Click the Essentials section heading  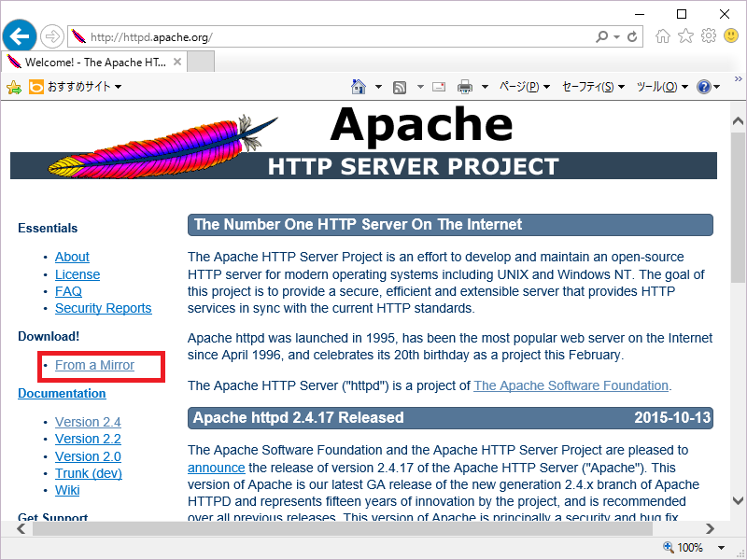click(48, 228)
